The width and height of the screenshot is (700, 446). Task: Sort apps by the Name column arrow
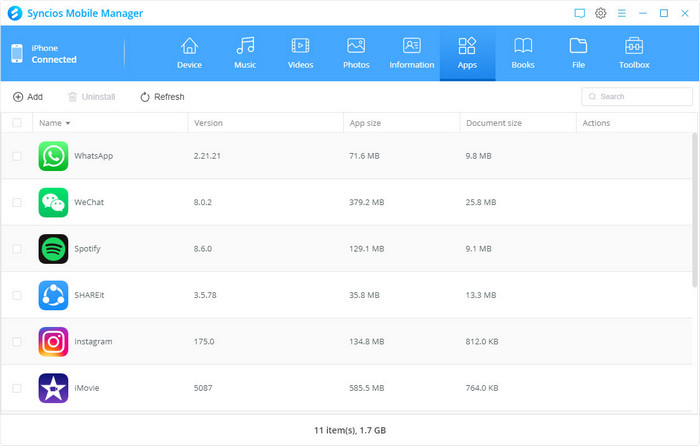coord(68,123)
